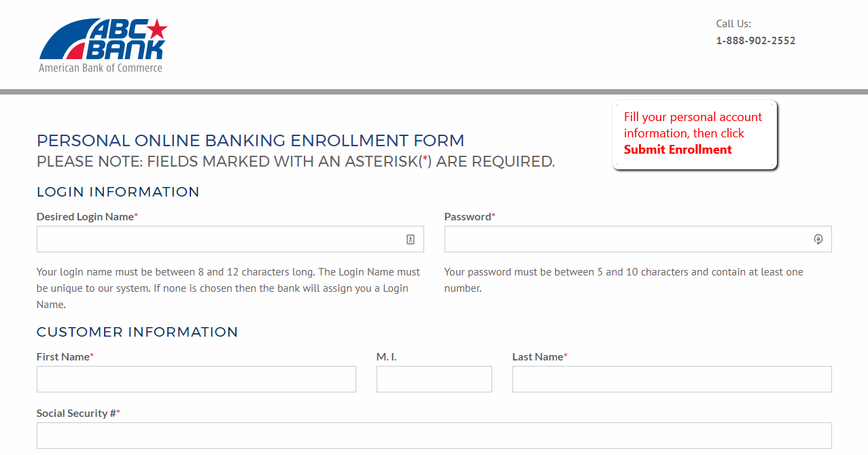
Task: Focus the Social Security # field
Action: pos(434,435)
